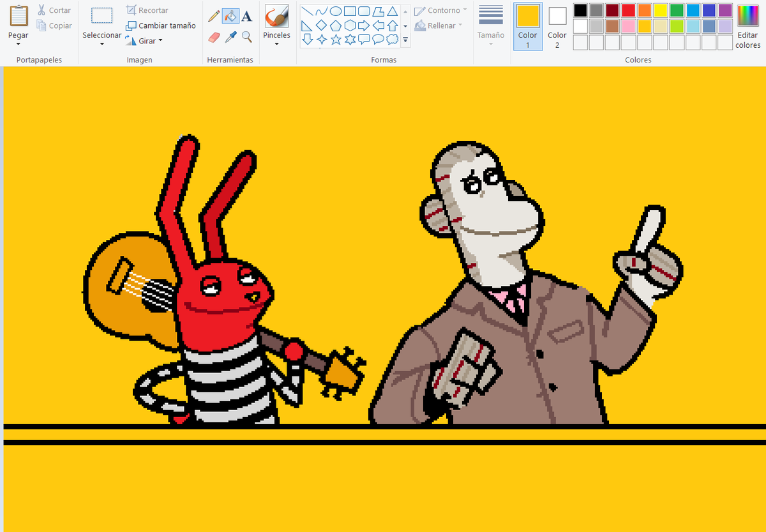
Task: Pick the pink color swatch
Action: [x=629, y=26]
